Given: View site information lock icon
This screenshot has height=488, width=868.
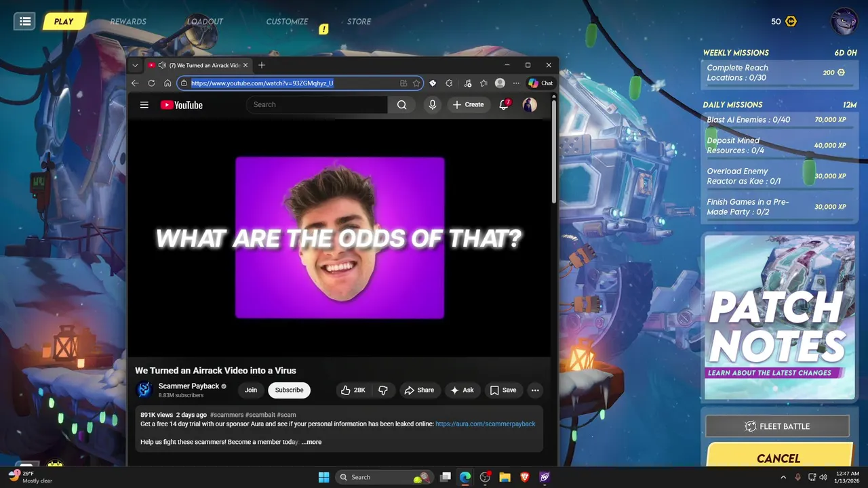Looking at the screenshot, I should click(184, 83).
